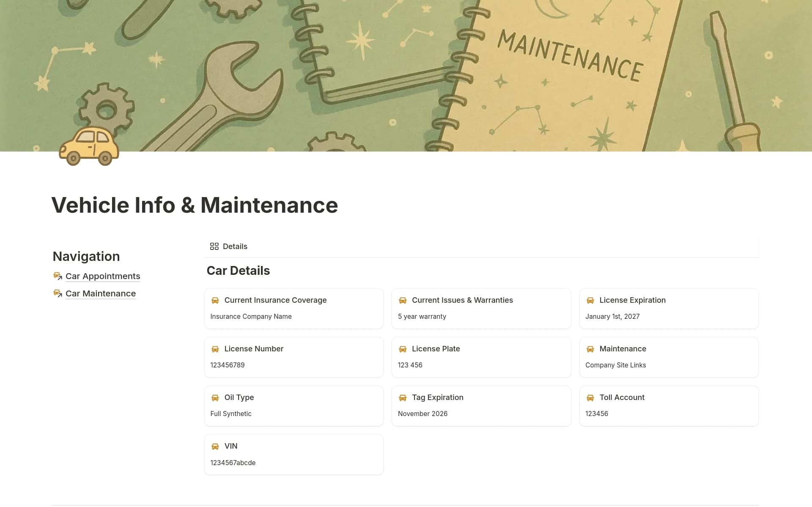Image resolution: width=812 pixels, height=507 pixels.
Task: Click the Vehicle Info & Maintenance page title
Action: click(194, 206)
